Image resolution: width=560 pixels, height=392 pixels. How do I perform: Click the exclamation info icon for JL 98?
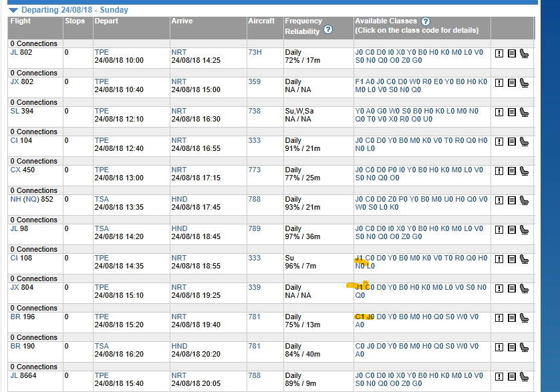click(x=499, y=230)
